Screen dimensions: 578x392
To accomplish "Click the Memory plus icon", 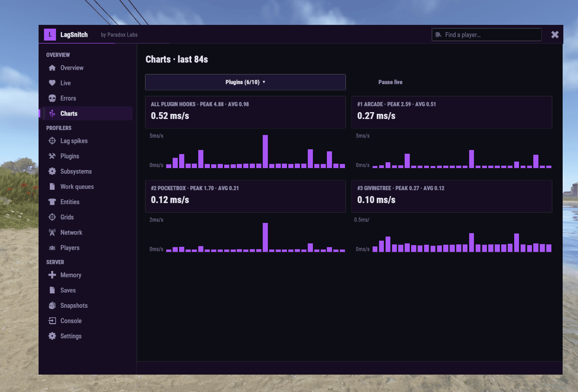I will 52,275.
